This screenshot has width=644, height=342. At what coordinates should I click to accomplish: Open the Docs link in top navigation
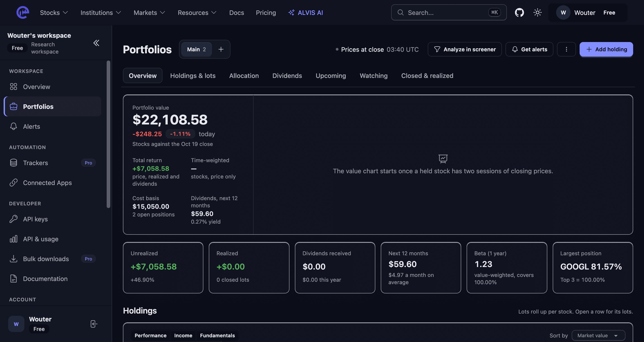[237, 12]
